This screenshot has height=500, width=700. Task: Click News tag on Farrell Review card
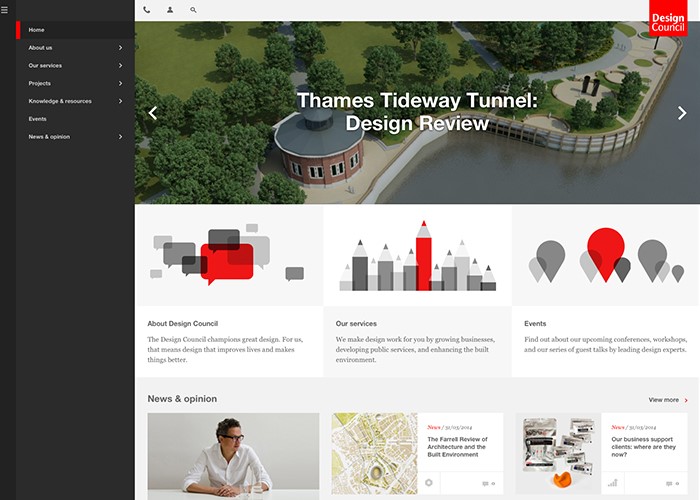433,427
